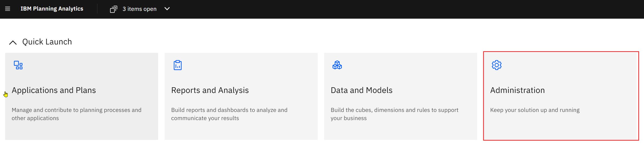Click the IBM Planning Analytics title
The image size is (644, 145).
coord(52,9)
